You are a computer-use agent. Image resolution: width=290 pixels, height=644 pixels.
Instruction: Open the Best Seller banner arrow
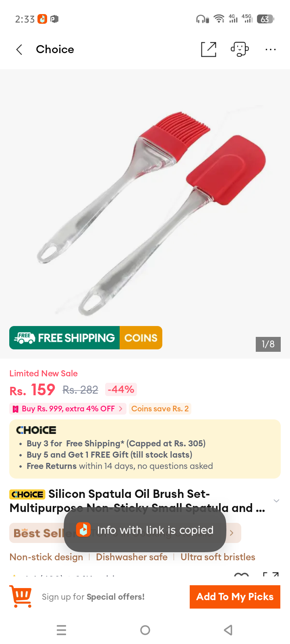tap(232, 533)
